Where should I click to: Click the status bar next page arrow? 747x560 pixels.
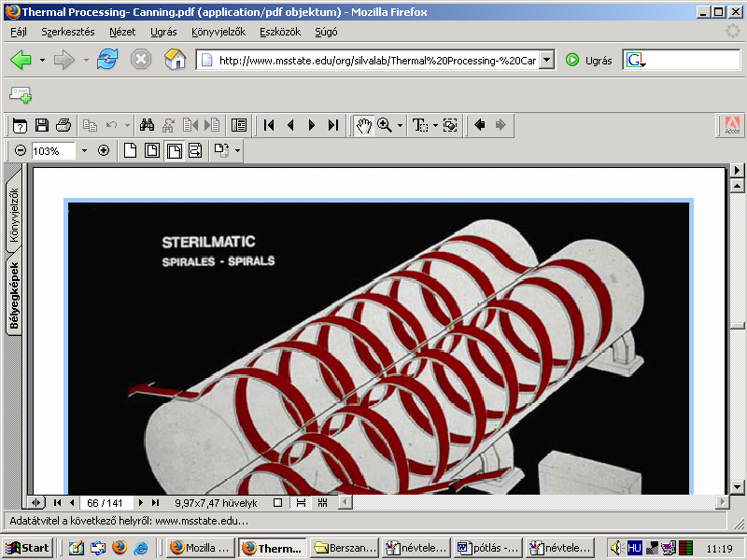click(141, 502)
